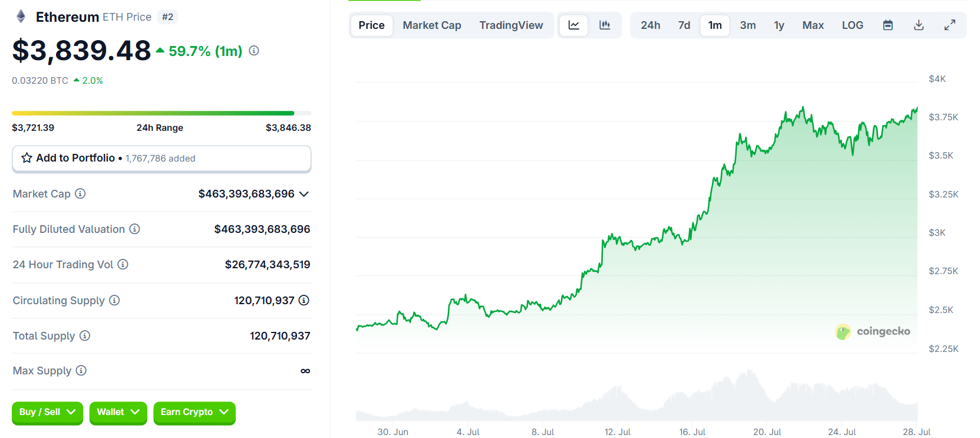The width and height of the screenshot is (980, 438).
Task: Select the 1y time range
Action: pyautogui.click(x=779, y=25)
